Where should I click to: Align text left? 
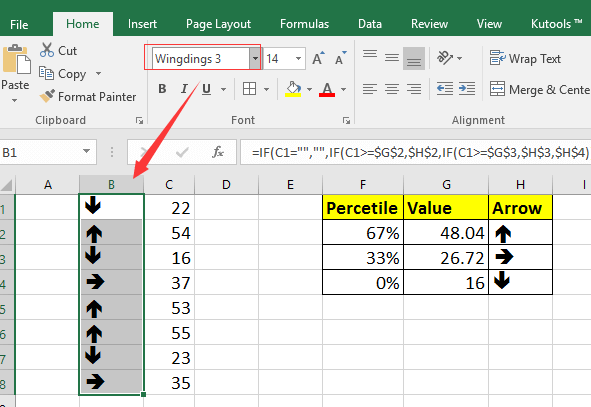[x=370, y=89]
